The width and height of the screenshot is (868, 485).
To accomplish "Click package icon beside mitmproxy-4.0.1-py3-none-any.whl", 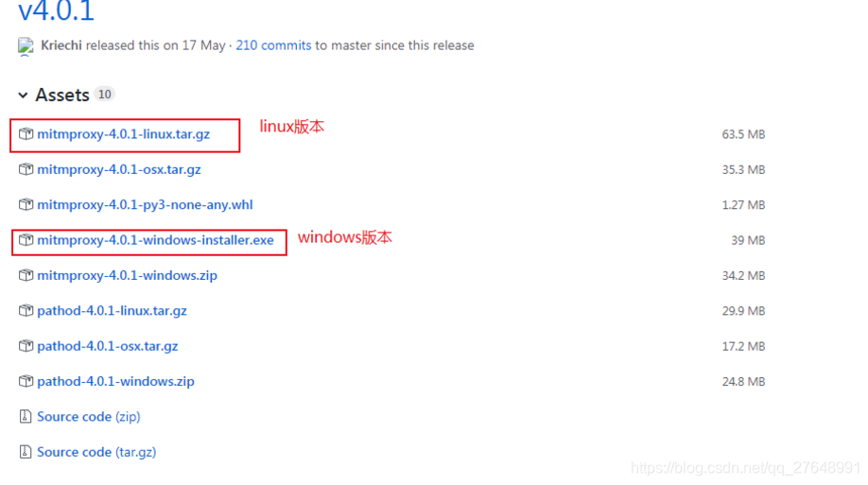I will coord(26,205).
